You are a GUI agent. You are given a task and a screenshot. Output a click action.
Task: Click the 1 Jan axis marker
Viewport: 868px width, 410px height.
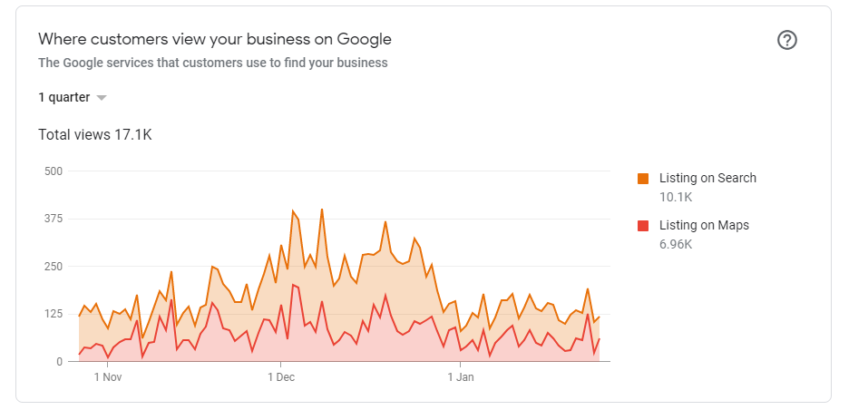coord(461,378)
